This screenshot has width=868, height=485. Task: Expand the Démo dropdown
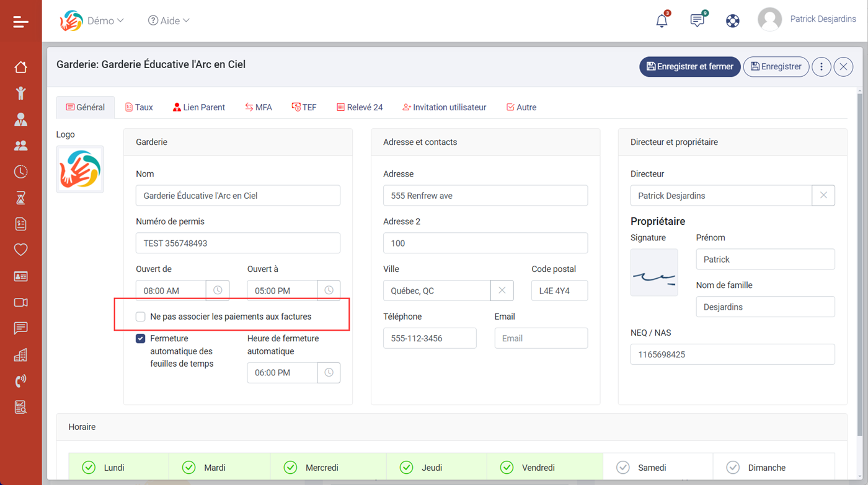click(105, 20)
